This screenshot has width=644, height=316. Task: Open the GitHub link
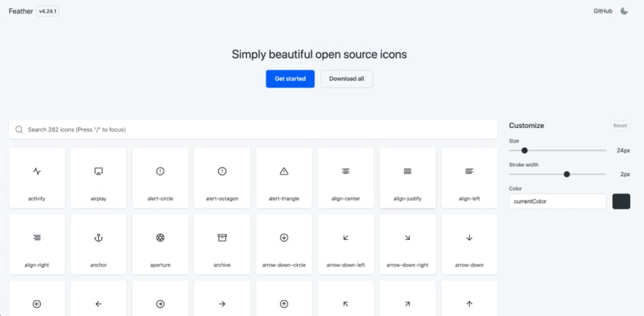(x=602, y=11)
